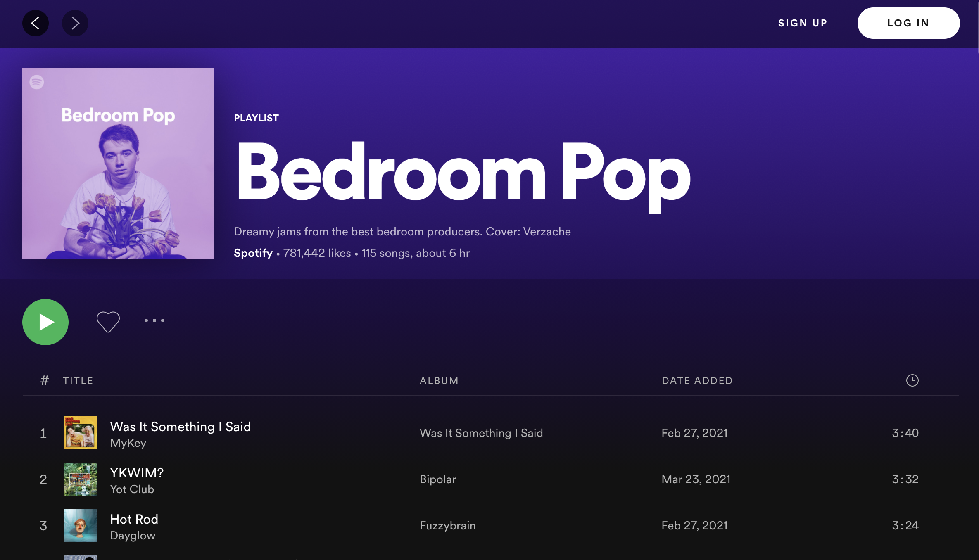This screenshot has width=979, height=560.
Task: Click the LOG IN button
Action: click(x=908, y=23)
